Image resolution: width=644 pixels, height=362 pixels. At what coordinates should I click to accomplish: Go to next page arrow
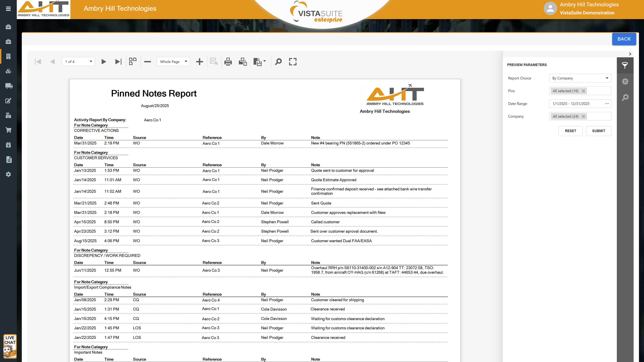(104, 62)
